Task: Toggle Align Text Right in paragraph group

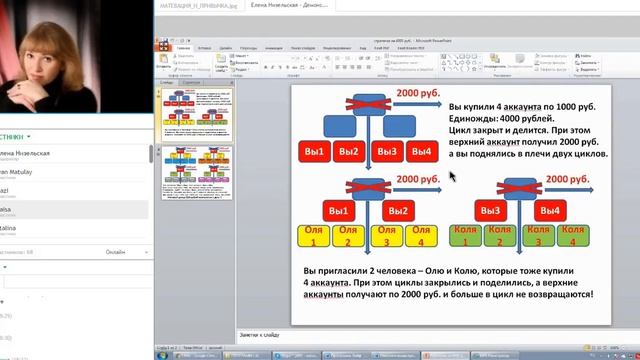Action: (x=352, y=67)
